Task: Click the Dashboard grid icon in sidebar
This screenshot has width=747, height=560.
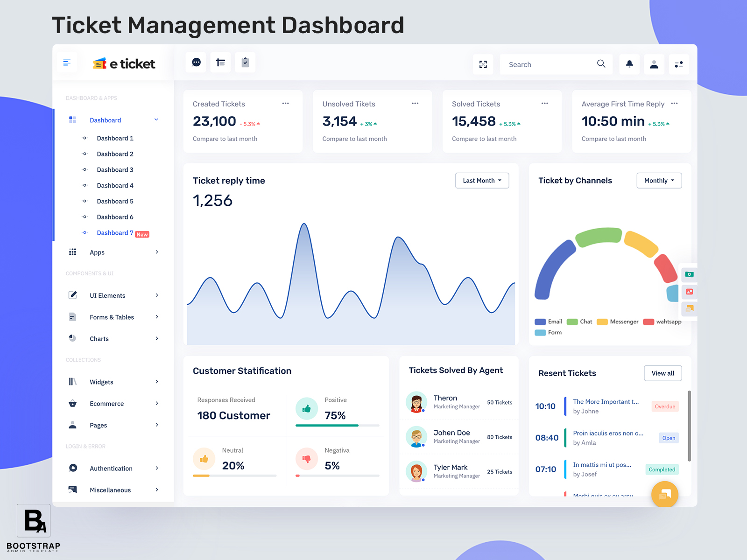Action: (x=72, y=120)
